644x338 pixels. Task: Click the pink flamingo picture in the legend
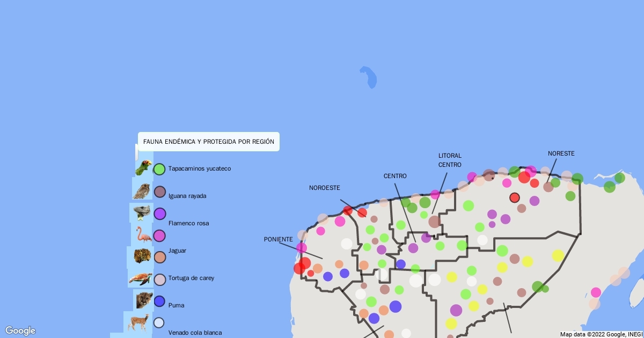click(143, 234)
